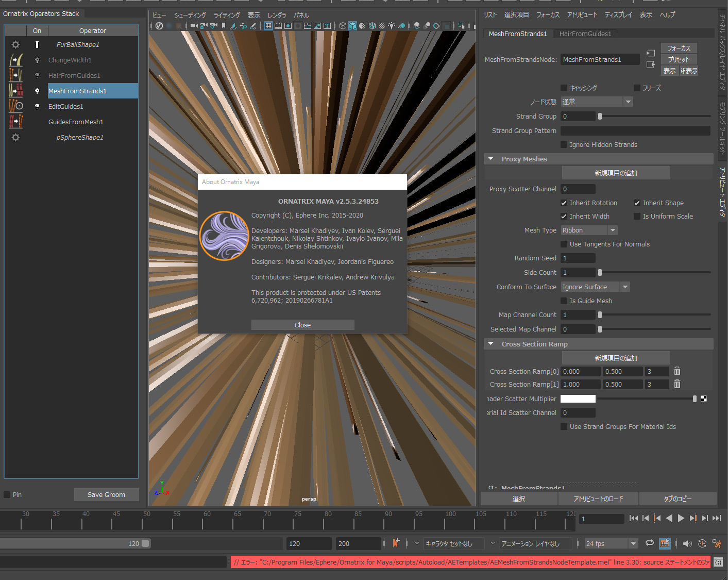Click the Strand Group slider

tap(654, 117)
